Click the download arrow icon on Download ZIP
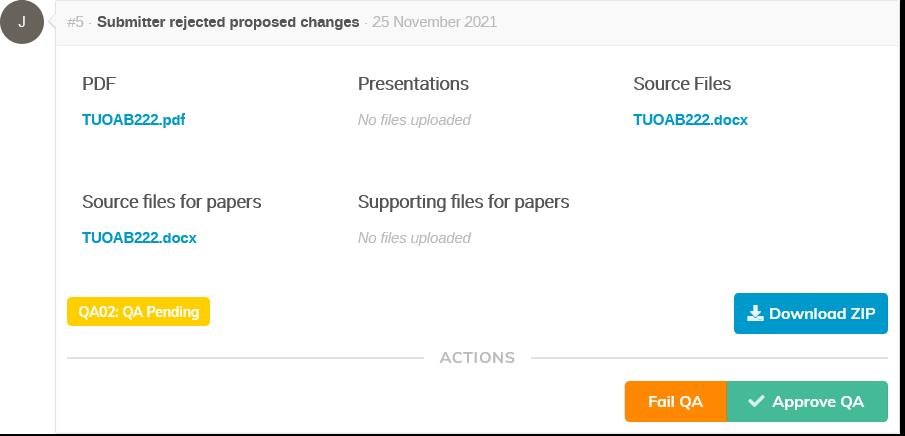Screen dimensions: 905x436 pos(757,314)
